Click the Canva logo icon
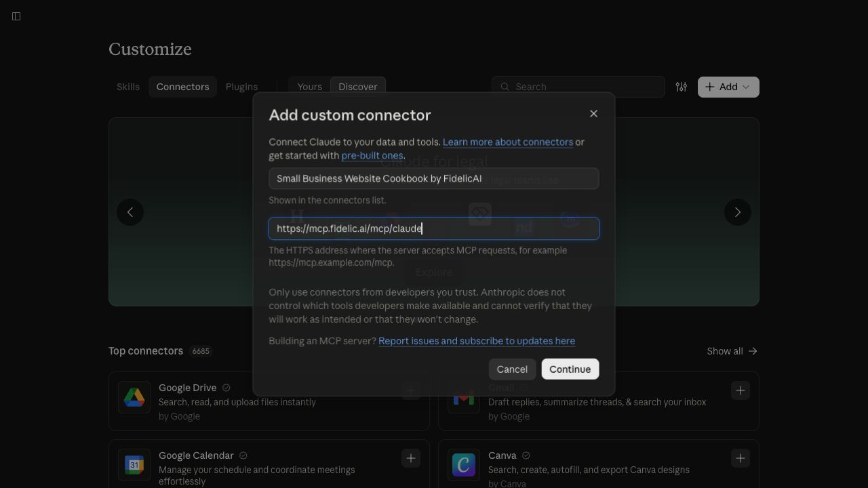Screen dimensions: 868x488 click(x=464, y=465)
